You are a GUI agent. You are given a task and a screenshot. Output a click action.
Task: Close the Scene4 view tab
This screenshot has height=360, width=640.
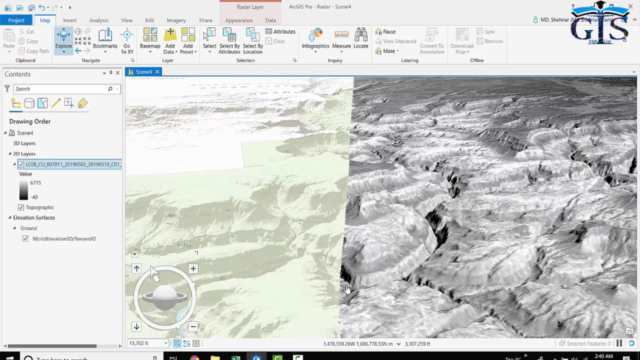point(157,72)
